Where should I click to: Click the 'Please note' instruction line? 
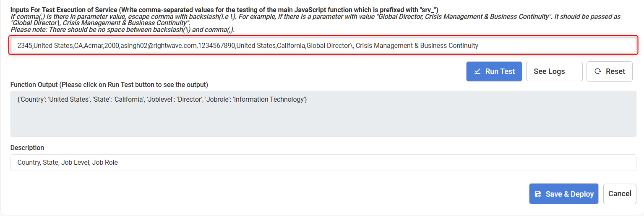click(123, 30)
